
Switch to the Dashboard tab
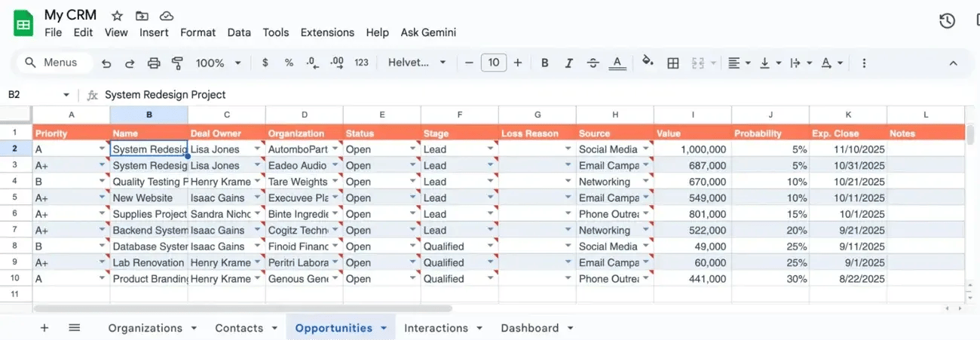[537, 328]
